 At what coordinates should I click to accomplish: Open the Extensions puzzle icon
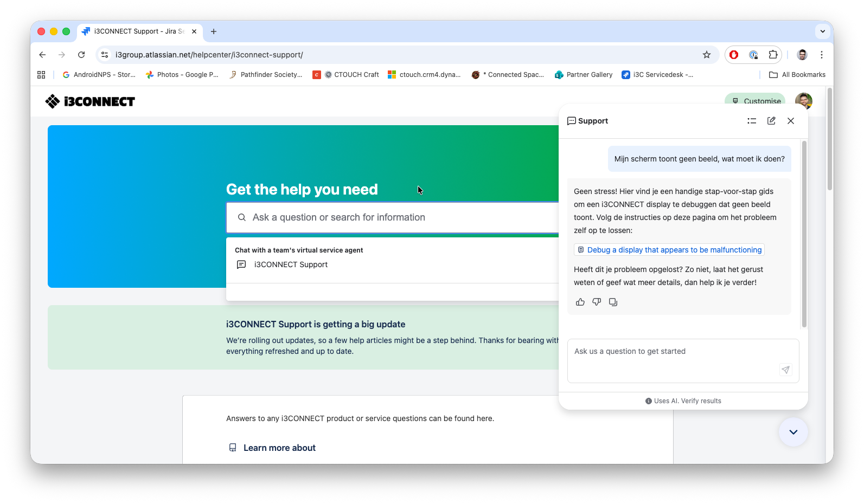click(773, 55)
